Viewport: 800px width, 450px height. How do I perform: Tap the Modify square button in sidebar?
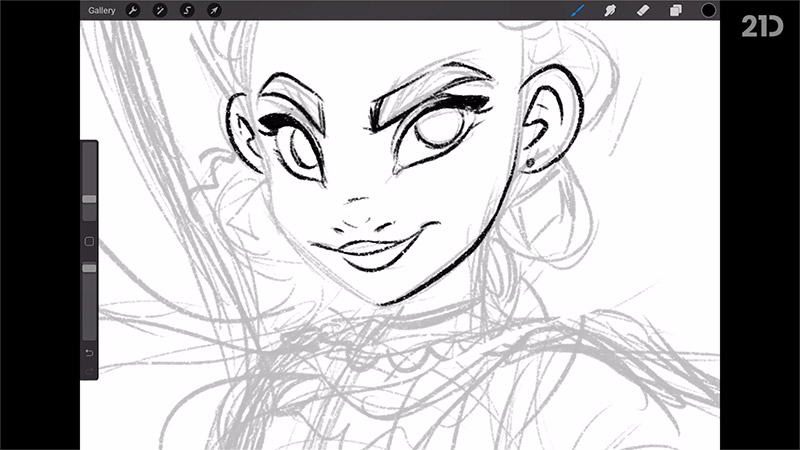tap(89, 241)
